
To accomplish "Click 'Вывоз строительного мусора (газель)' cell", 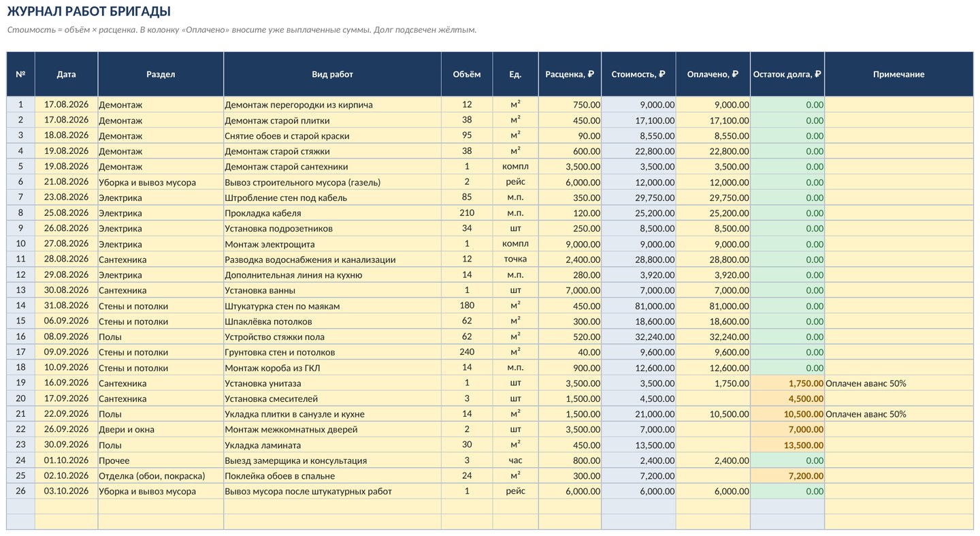I will [332, 182].
